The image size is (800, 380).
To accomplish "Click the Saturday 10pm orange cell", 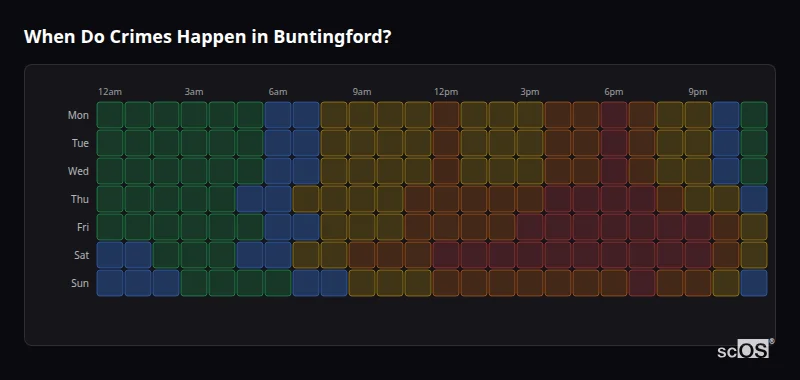I will 726,255.
